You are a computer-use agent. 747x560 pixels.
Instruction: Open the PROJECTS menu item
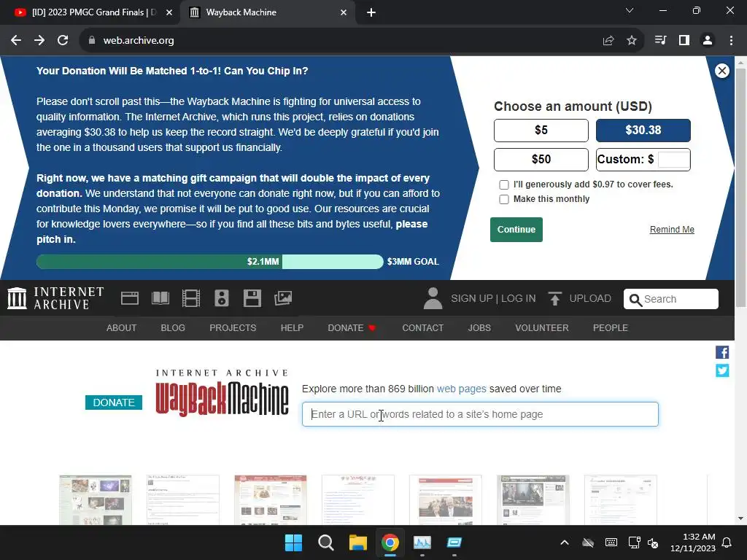coord(233,328)
